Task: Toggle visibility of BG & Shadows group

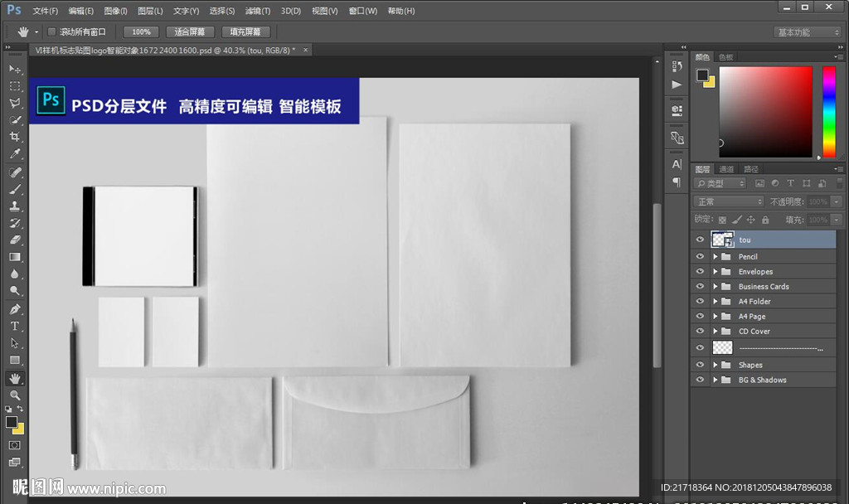Action: coord(700,380)
